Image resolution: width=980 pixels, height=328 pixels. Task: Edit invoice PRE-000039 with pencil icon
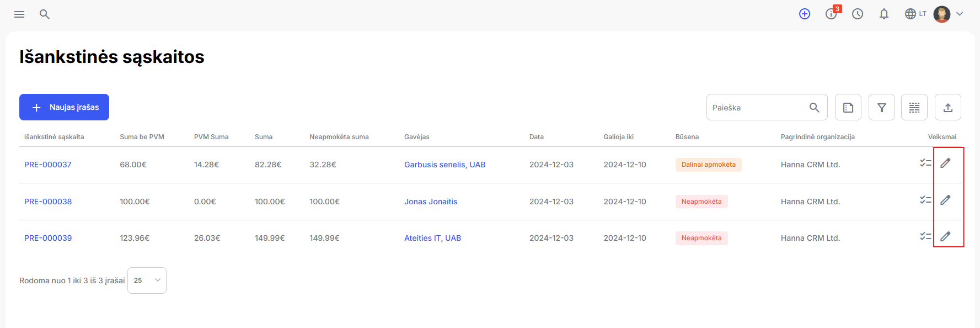(x=945, y=236)
